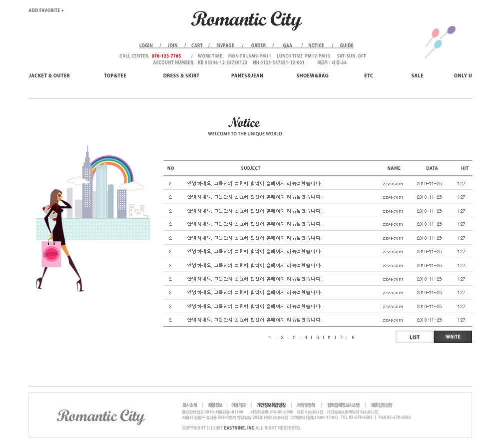Go to page 5 in pagination
The width and height of the screenshot is (503, 448).
pos(317,338)
